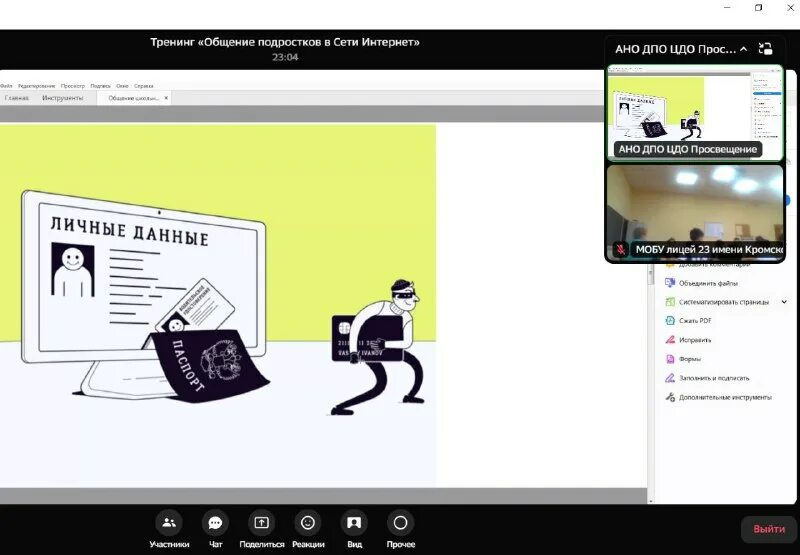Open the Реакции reactions menu
The width and height of the screenshot is (800, 555).
click(x=308, y=523)
